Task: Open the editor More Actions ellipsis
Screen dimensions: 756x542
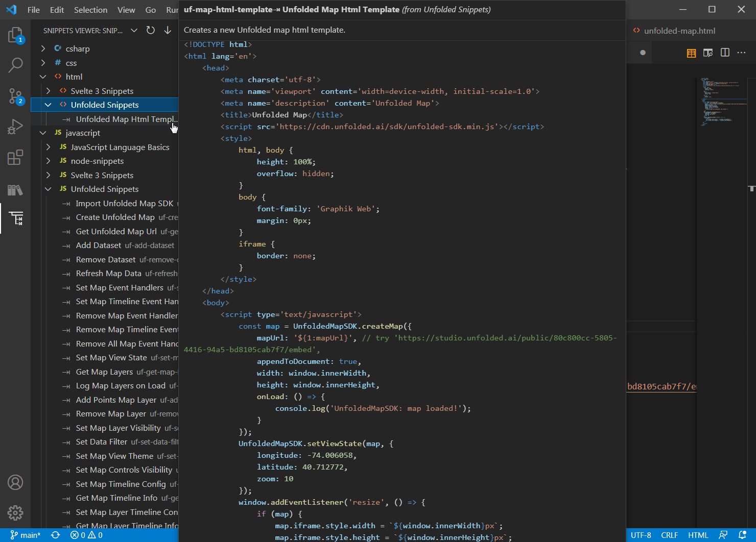Action: click(x=742, y=53)
